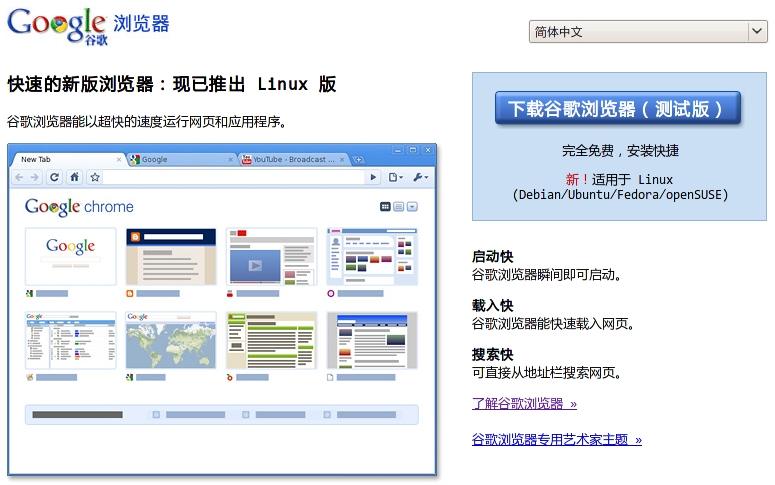Open the small dropdown arrow beside view icons
The height and width of the screenshot is (485, 775).
(x=412, y=207)
